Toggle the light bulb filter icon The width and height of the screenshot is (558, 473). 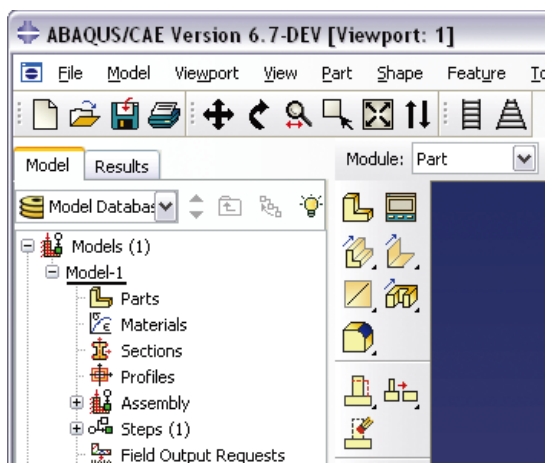[311, 206]
